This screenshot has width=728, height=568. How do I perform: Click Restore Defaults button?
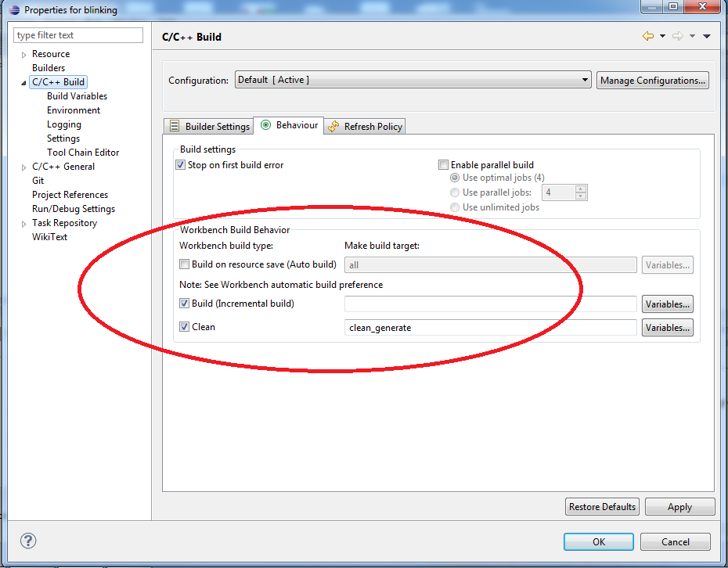coord(602,507)
